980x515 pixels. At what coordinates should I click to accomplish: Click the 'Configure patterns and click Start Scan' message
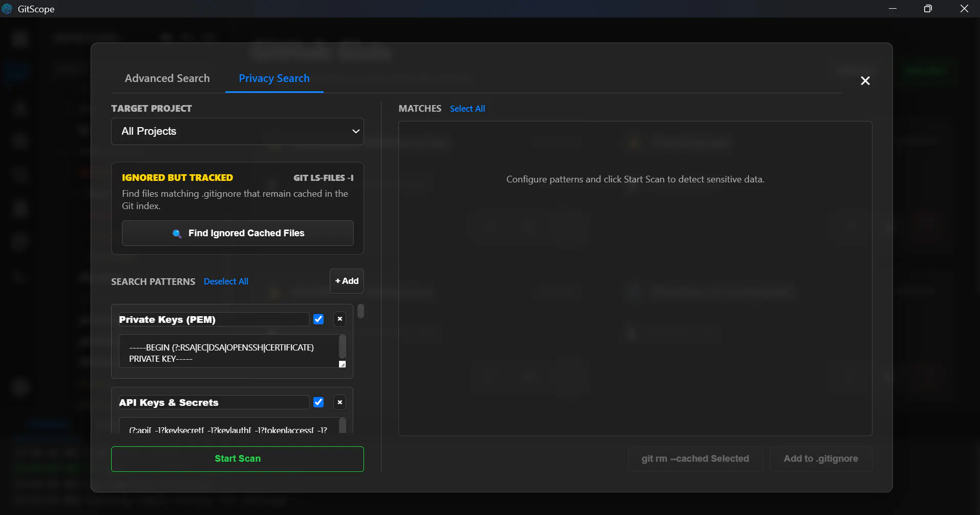click(635, 179)
